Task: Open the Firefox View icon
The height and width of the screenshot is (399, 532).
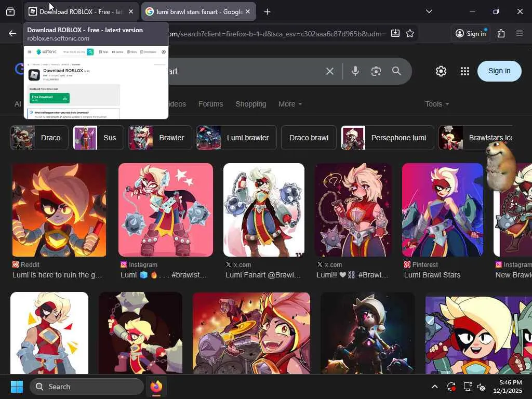Action: pyautogui.click(x=10, y=12)
